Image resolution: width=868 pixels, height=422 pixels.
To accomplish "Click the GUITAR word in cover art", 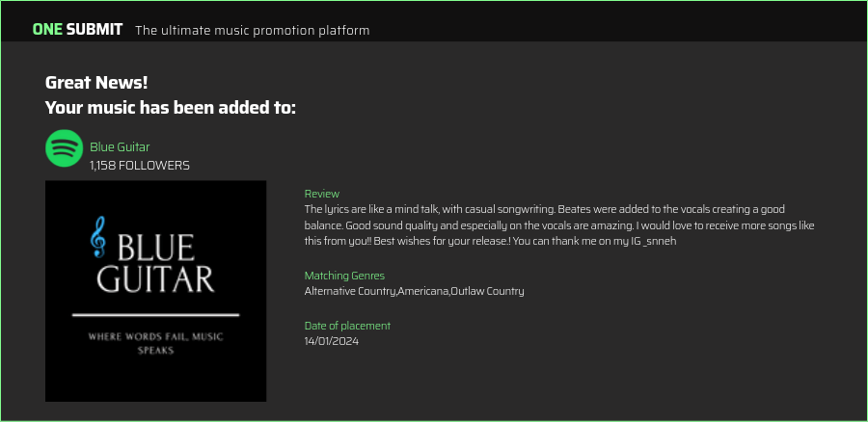I will point(155,279).
